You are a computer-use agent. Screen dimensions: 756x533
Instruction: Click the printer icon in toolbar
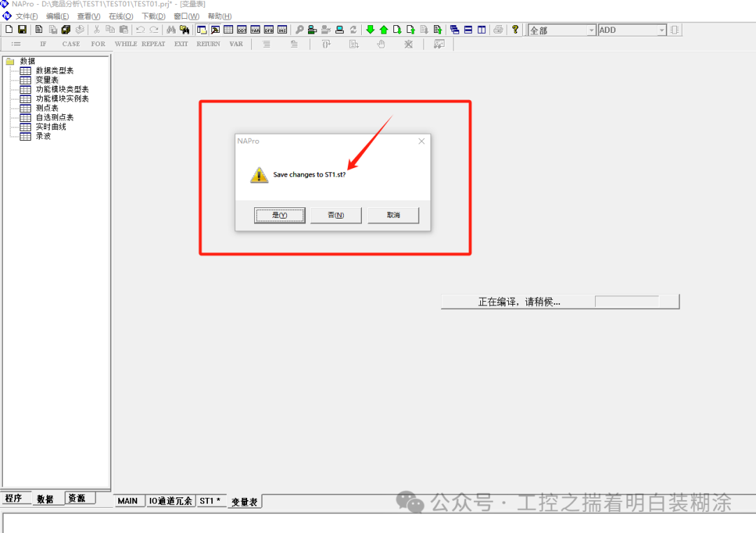click(498, 30)
